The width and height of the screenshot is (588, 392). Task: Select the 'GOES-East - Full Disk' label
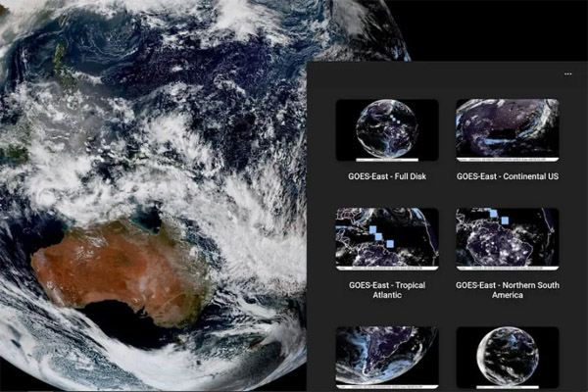(387, 176)
